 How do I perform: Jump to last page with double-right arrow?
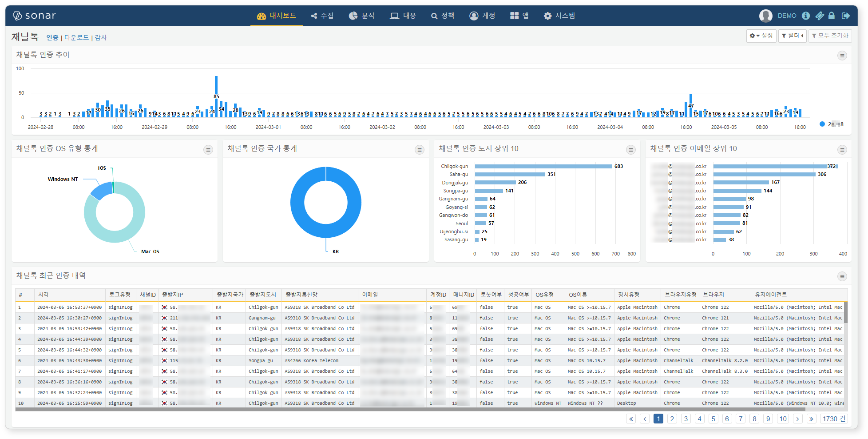pos(812,419)
